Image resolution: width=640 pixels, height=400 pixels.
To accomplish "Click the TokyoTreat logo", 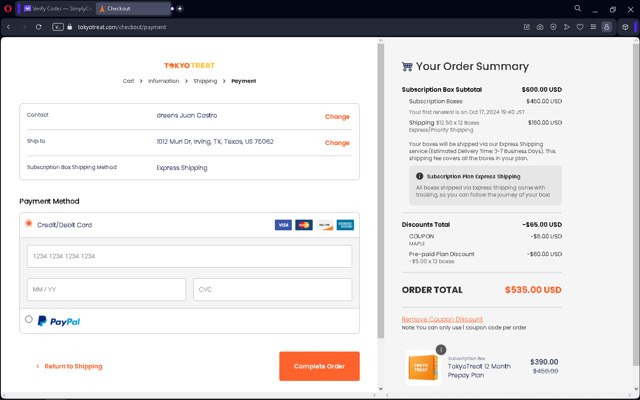I will point(189,65).
